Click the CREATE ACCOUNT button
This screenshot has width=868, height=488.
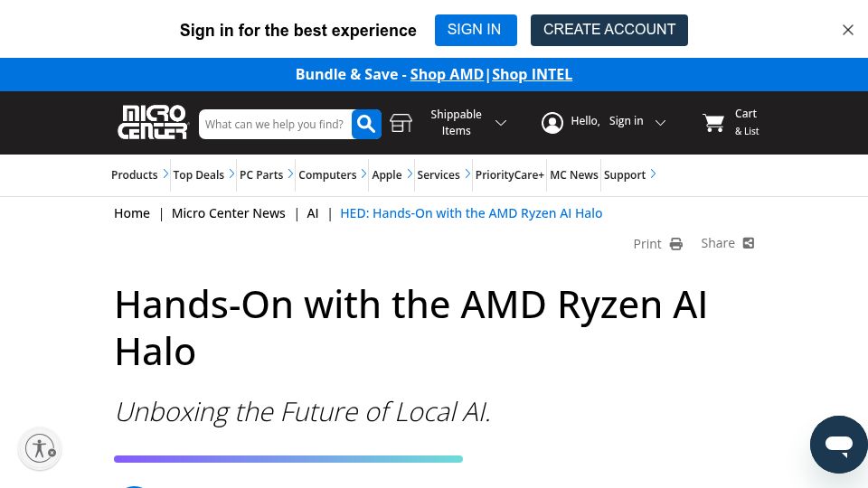pos(609,30)
